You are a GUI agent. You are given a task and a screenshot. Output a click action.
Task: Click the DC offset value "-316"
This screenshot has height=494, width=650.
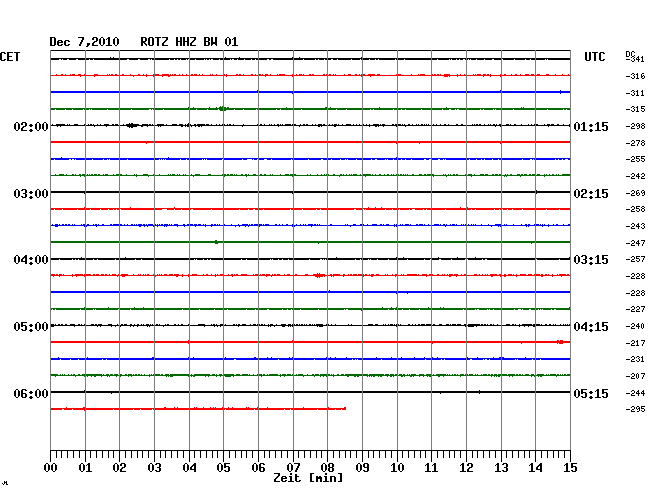(635, 76)
